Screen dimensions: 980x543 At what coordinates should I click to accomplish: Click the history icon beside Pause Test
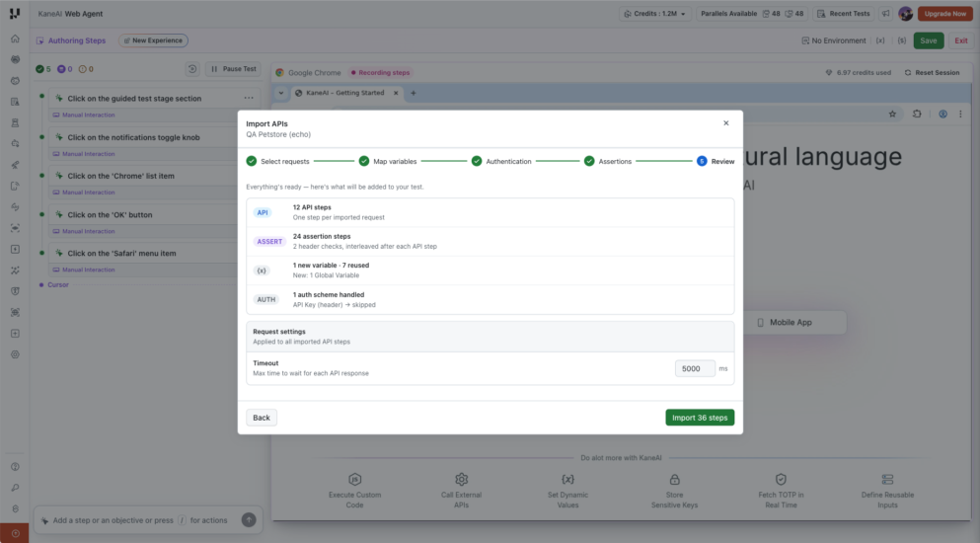[x=192, y=69]
